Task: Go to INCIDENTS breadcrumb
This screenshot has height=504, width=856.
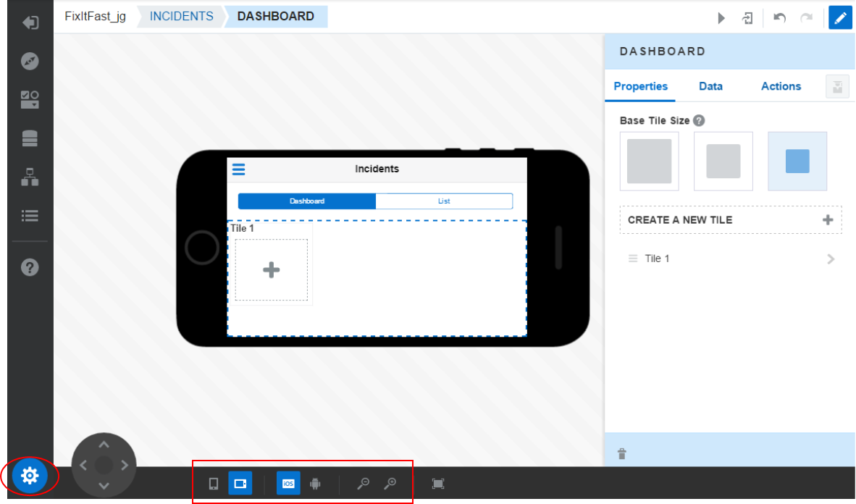Action: click(181, 17)
